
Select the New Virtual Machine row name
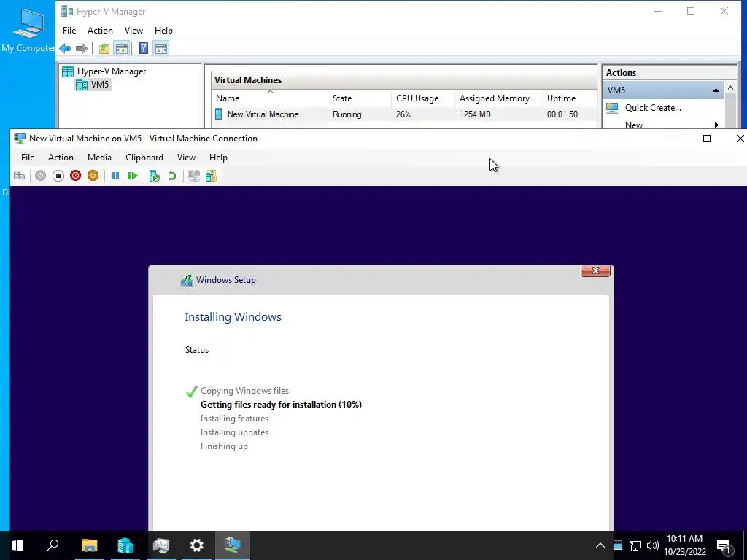pos(263,114)
